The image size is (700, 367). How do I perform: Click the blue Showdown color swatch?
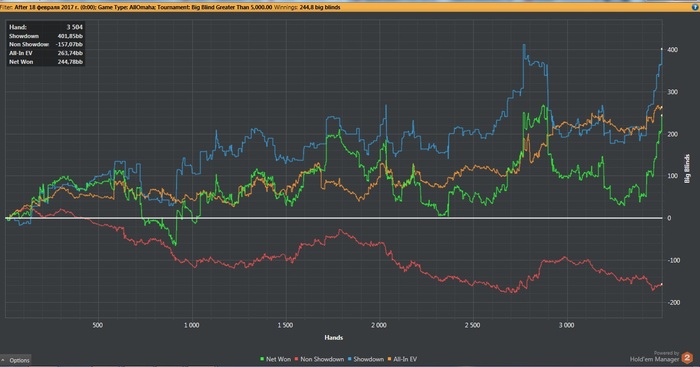[x=350, y=359]
